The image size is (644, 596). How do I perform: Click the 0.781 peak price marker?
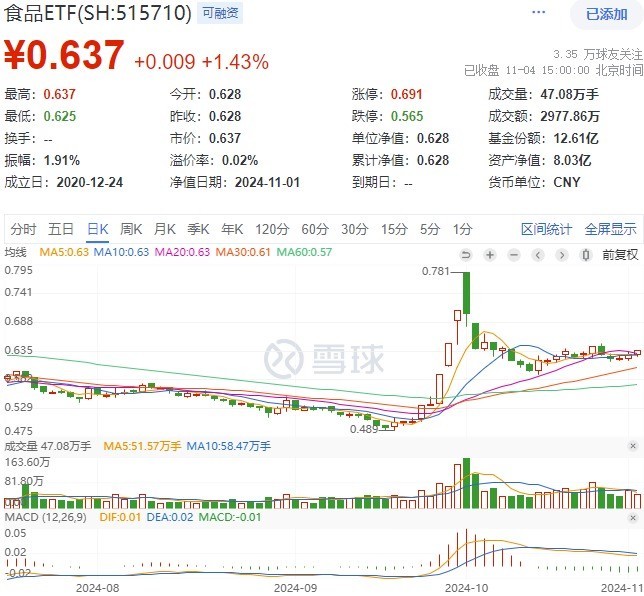point(436,271)
